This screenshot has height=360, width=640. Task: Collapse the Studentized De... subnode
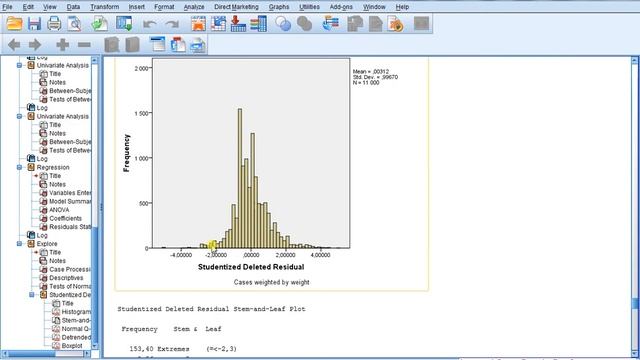tap(31, 295)
